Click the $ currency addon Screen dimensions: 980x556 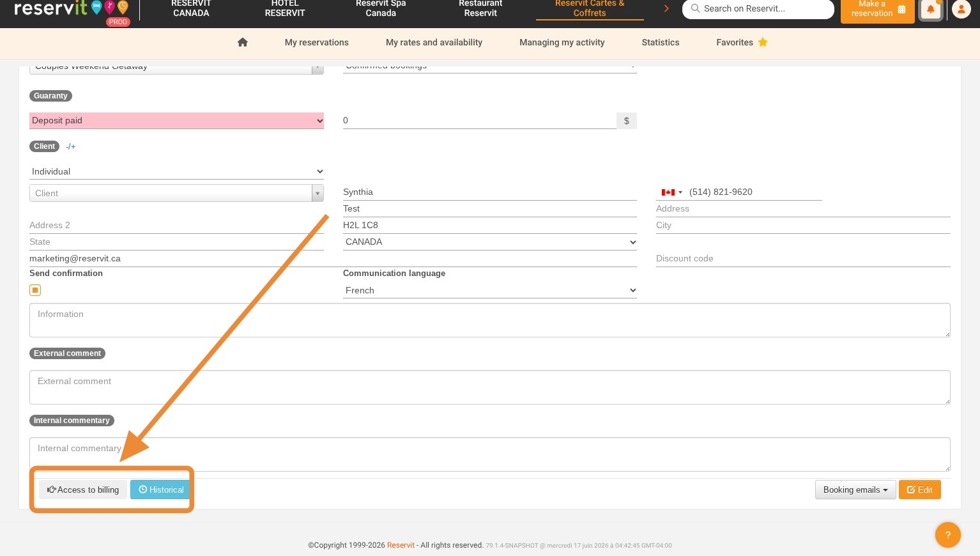coord(627,121)
